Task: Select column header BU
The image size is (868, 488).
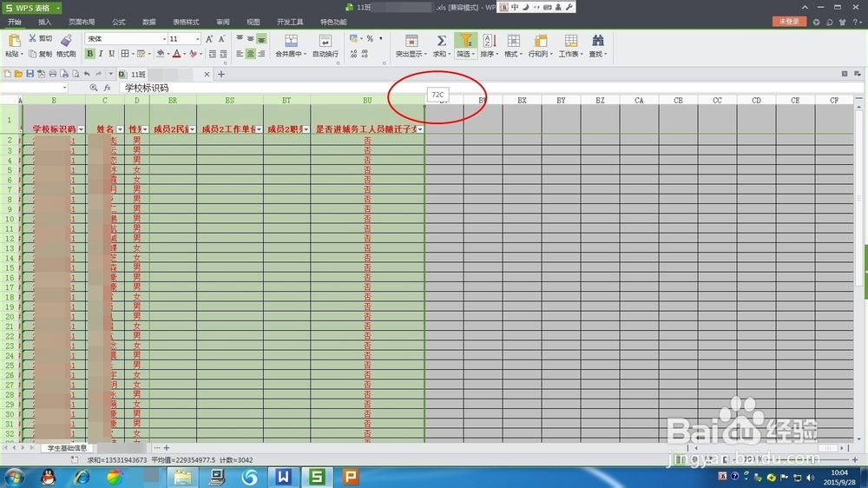Action: pyautogui.click(x=367, y=100)
